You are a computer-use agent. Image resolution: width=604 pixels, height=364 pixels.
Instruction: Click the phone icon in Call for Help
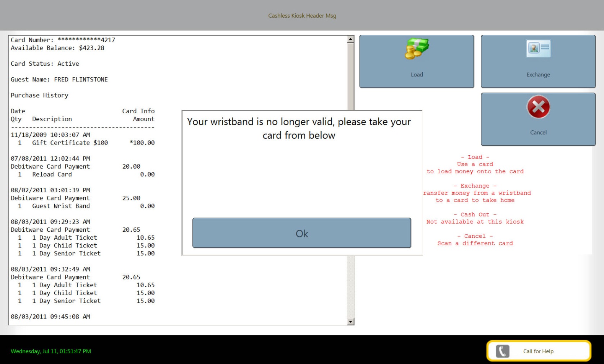pyautogui.click(x=503, y=351)
